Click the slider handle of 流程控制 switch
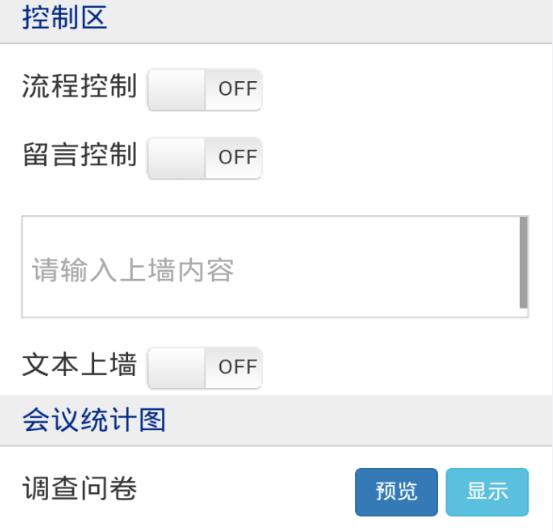Viewport: 553px width, 532px height. coord(176,90)
